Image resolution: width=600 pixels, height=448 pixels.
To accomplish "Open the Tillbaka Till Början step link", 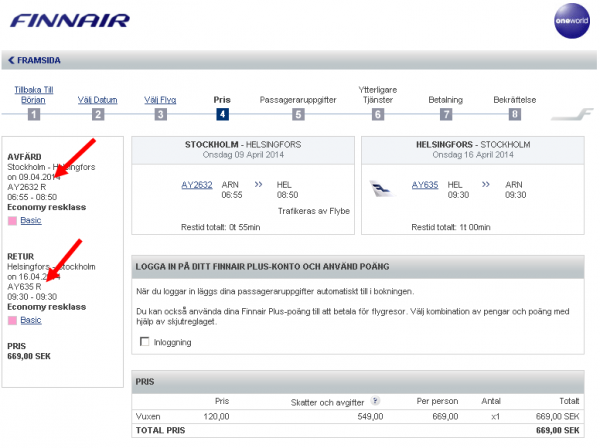I will (34, 94).
